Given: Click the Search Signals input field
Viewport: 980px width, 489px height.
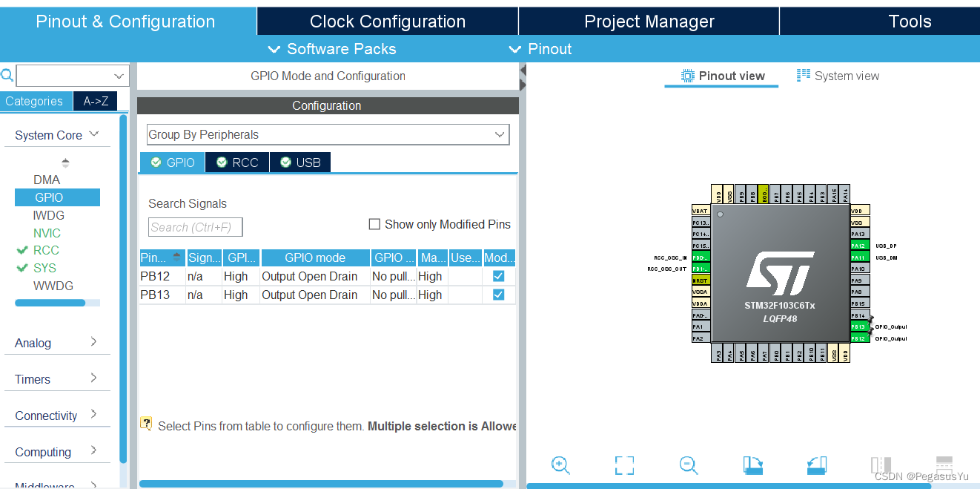Looking at the screenshot, I should [196, 227].
